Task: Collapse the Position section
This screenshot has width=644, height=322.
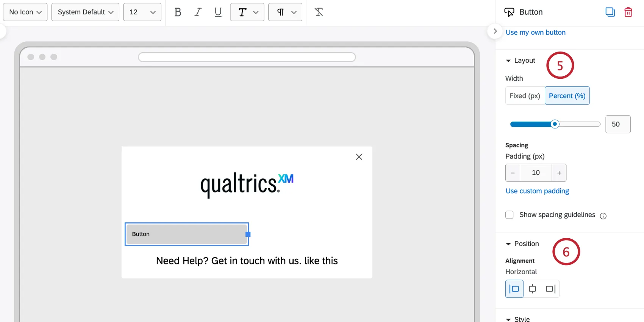Action: click(522, 244)
